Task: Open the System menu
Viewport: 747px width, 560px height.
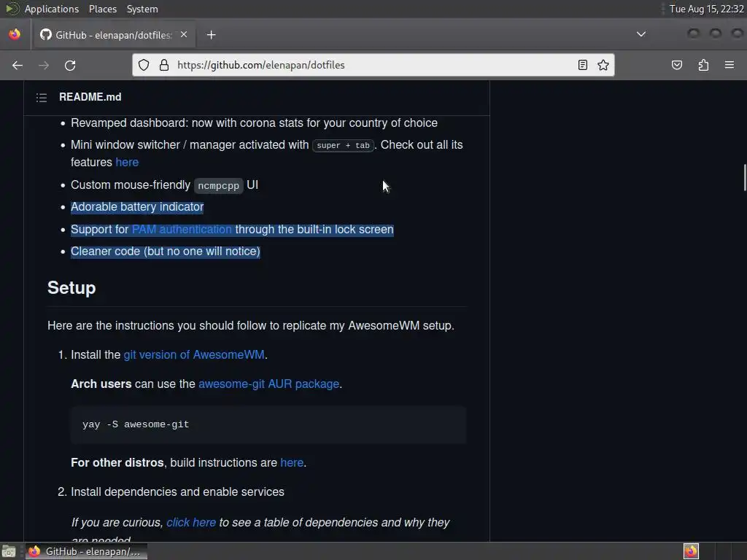Action: [x=142, y=9]
